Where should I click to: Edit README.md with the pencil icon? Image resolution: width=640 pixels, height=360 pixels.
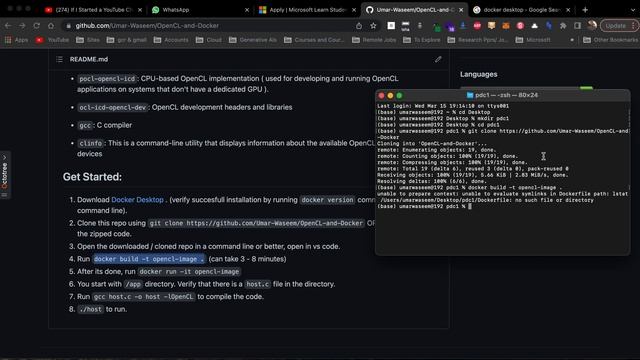pyautogui.click(x=438, y=59)
